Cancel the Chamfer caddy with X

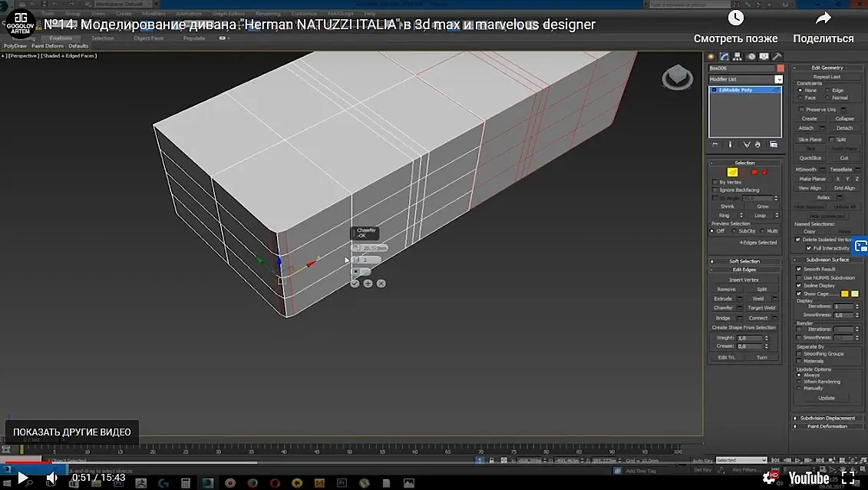pyautogui.click(x=381, y=283)
